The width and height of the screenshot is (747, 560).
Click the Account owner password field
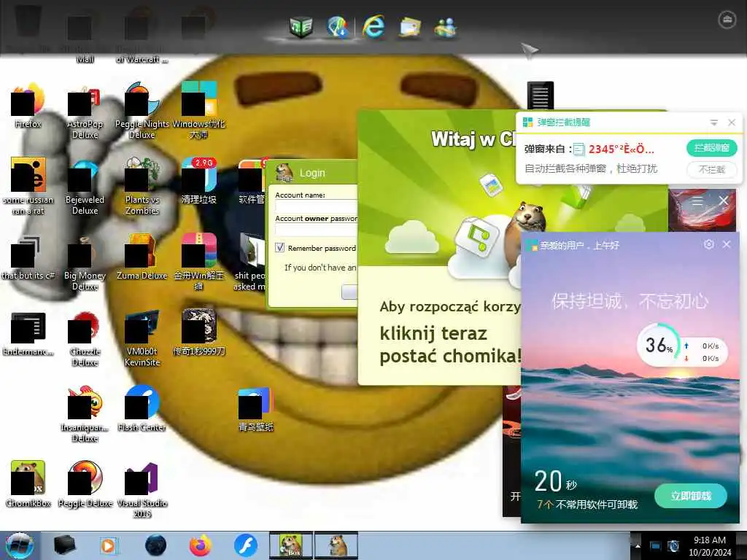317,230
